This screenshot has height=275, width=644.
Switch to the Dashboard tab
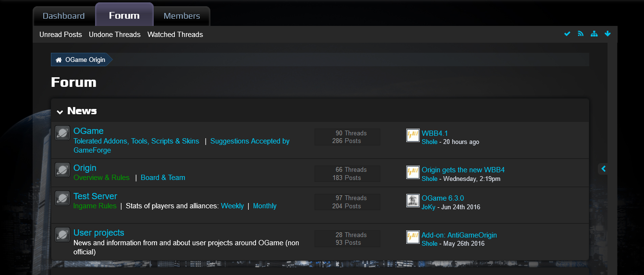click(64, 16)
